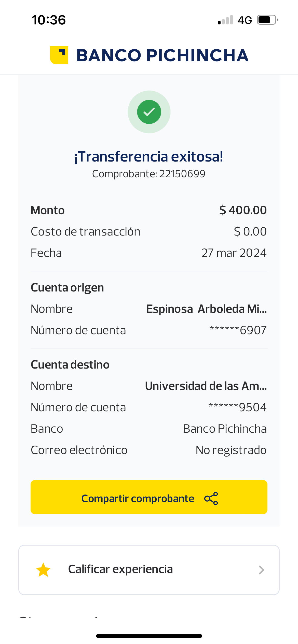Tap the date 27 mar 2024
Viewport: 298px width, 644px height.
tap(234, 253)
